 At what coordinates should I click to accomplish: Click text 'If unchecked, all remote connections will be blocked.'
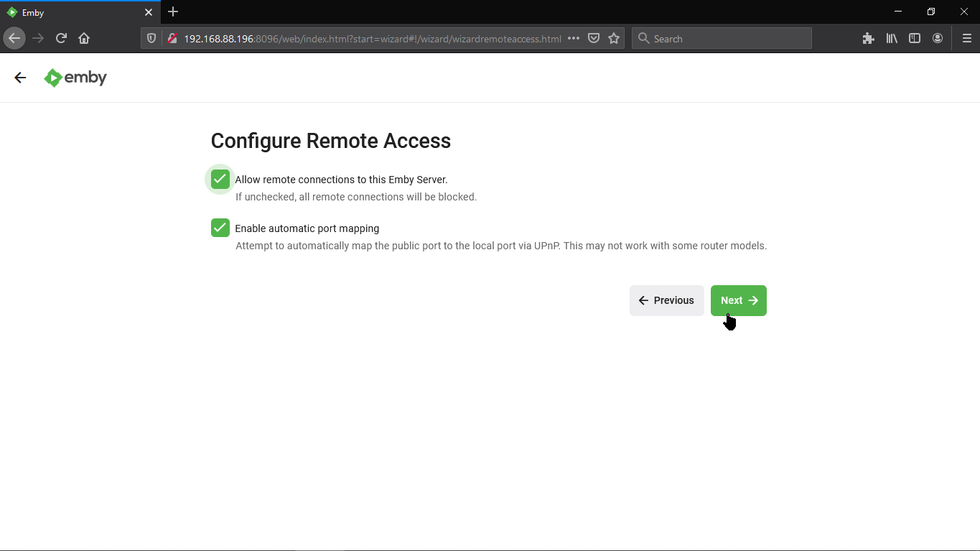356,197
